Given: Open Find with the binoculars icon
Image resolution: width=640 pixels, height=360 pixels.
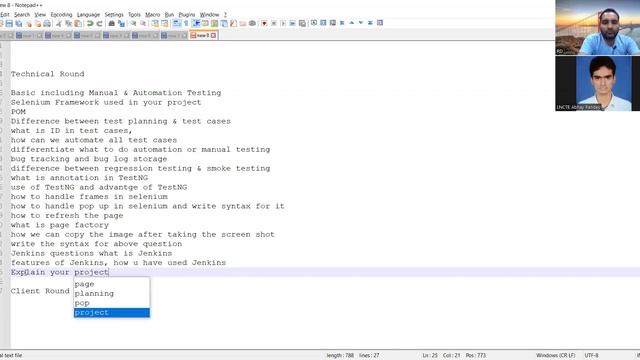Looking at the screenshot, I should 111,23.
